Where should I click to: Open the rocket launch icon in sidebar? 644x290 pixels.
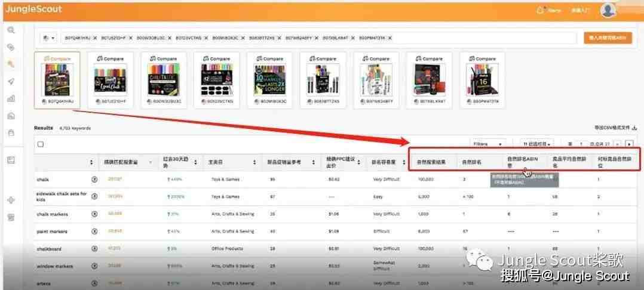[x=11, y=82]
